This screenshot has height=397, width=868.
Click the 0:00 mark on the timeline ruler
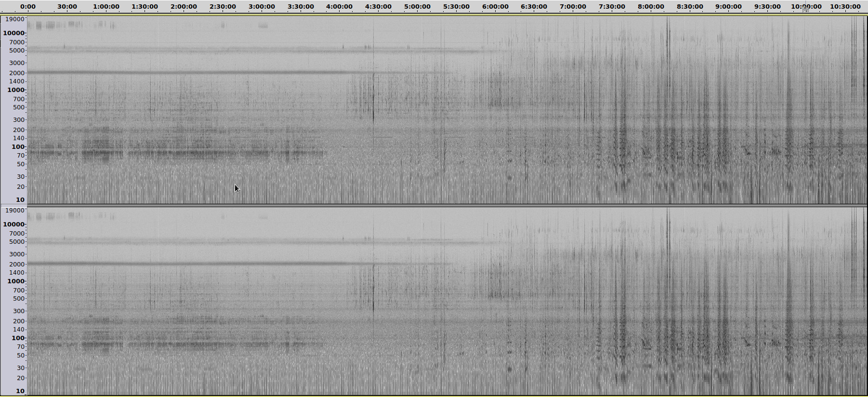(x=28, y=7)
